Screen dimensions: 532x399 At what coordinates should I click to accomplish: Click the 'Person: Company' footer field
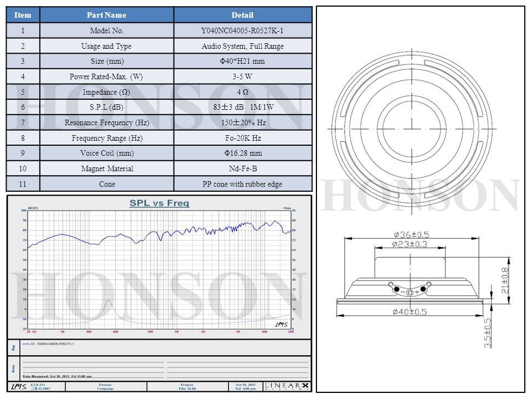pos(105,386)
